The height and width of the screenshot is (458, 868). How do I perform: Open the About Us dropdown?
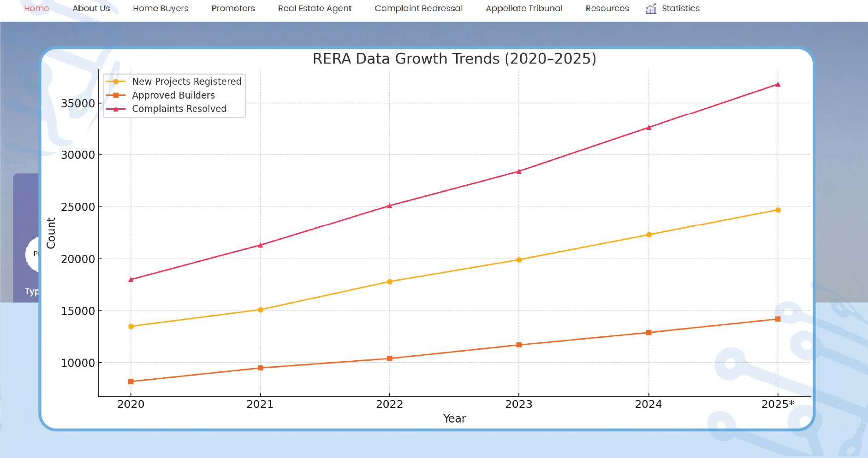coord(91,8)
